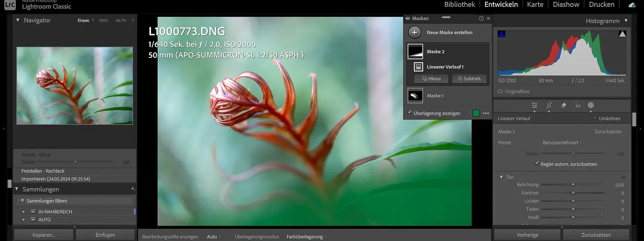Click the Kopieren... button
644x241 pixels.
[44, 235]
